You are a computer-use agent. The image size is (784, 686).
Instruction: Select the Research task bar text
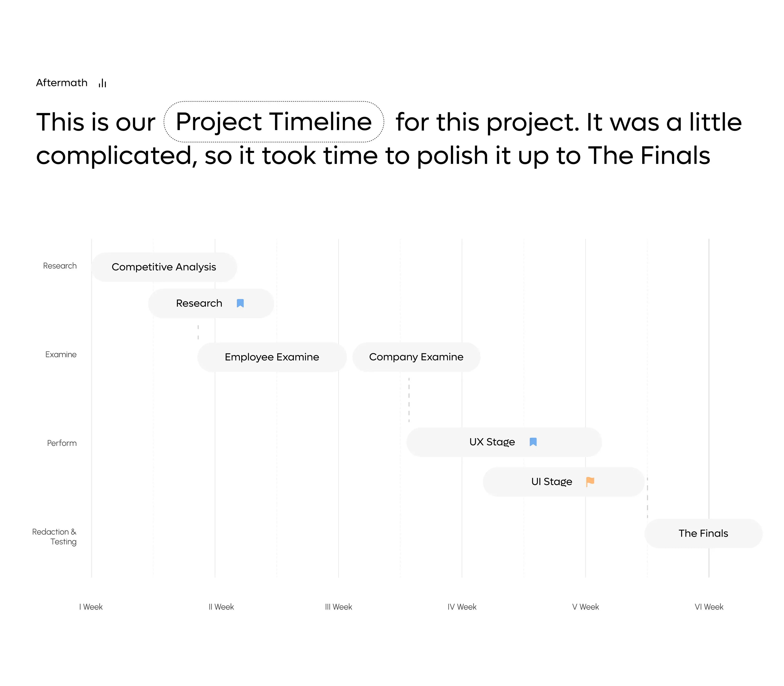(199, 303)
